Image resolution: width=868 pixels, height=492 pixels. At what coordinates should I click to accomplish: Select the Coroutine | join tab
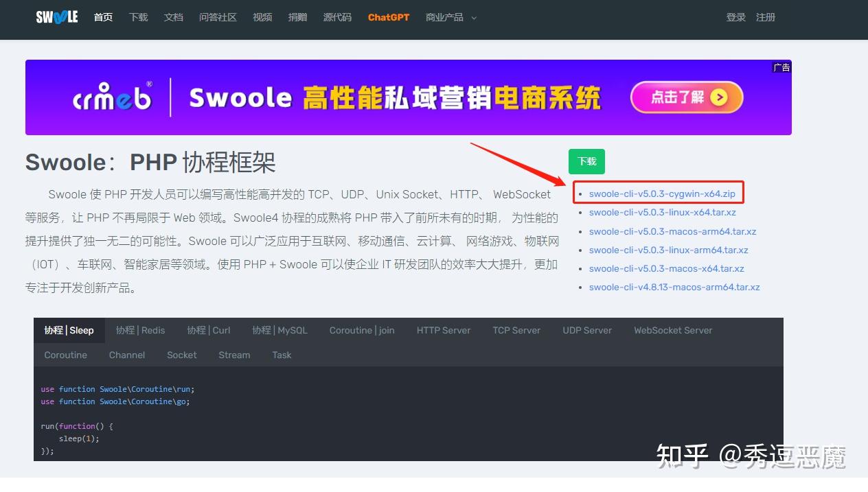362,330
